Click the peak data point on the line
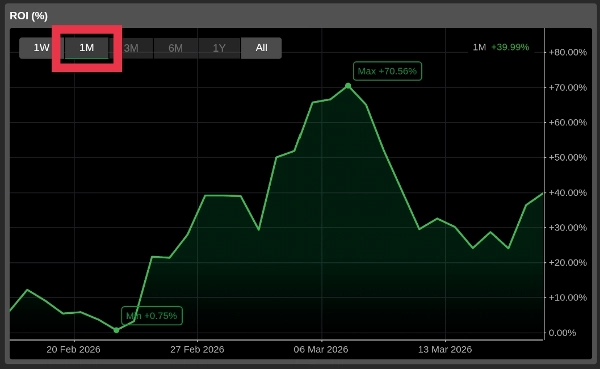 point(348,86)
